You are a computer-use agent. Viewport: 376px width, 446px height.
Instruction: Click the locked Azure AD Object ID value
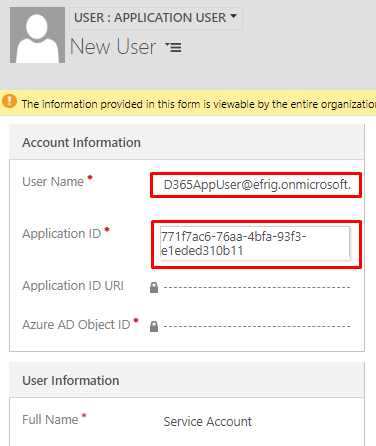click(257, 326)
